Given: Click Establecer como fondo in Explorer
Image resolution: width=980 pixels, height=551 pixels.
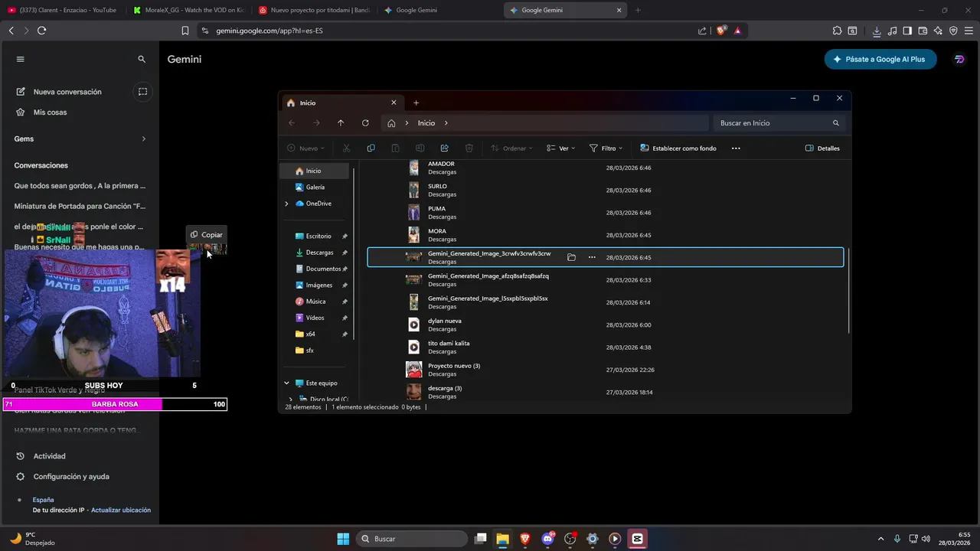Looking at the screenshot, I should click(x=678, y=148).
